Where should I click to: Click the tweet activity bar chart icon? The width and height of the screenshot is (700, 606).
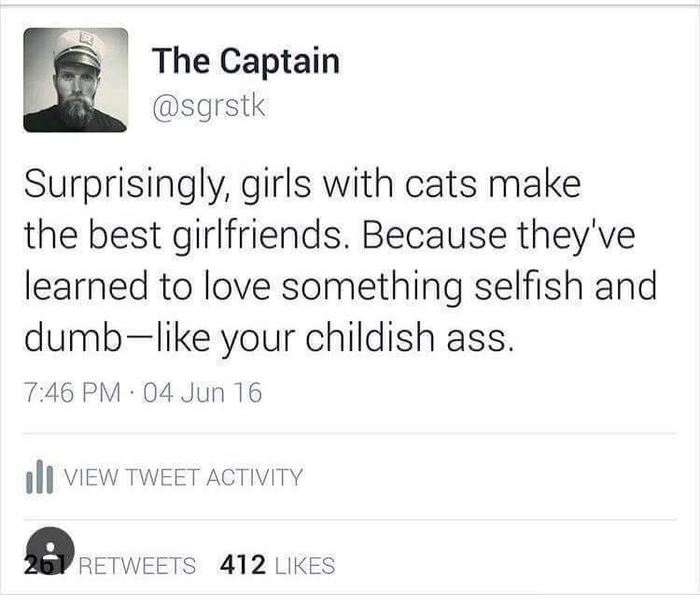point(37,478)
